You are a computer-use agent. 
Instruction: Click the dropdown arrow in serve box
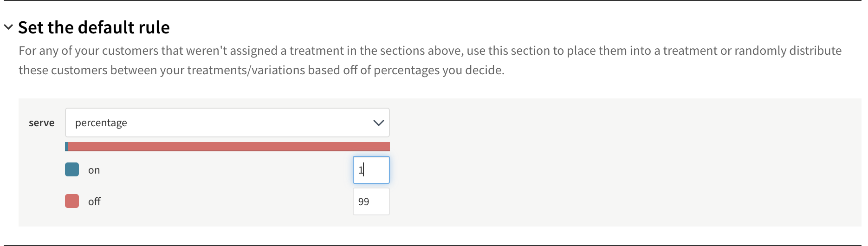378,123
